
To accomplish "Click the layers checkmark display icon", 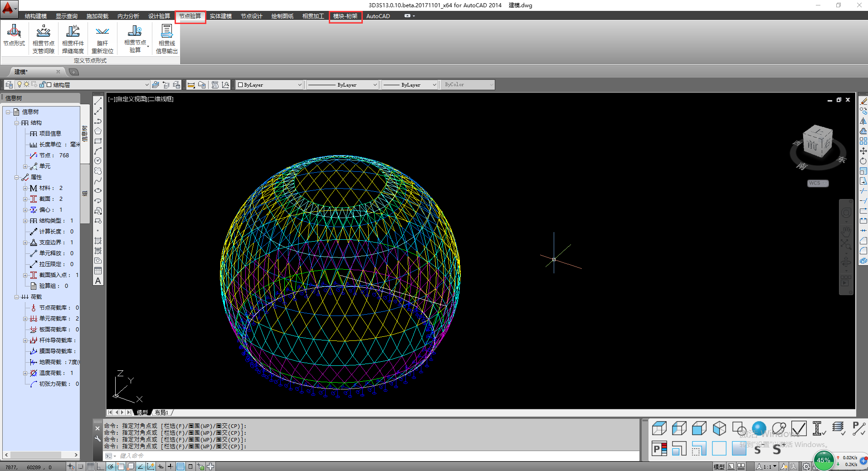I will pyautogui.click(x=839, y=428).
